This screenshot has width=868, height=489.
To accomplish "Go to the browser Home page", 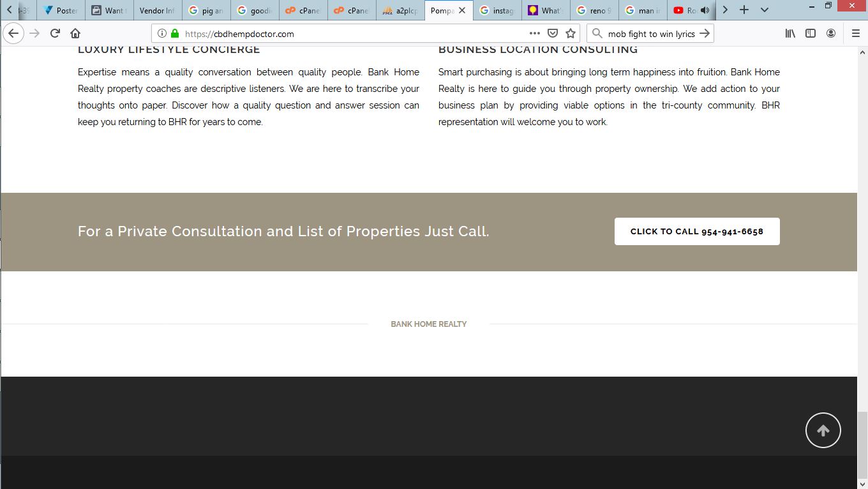I will 75,33.
